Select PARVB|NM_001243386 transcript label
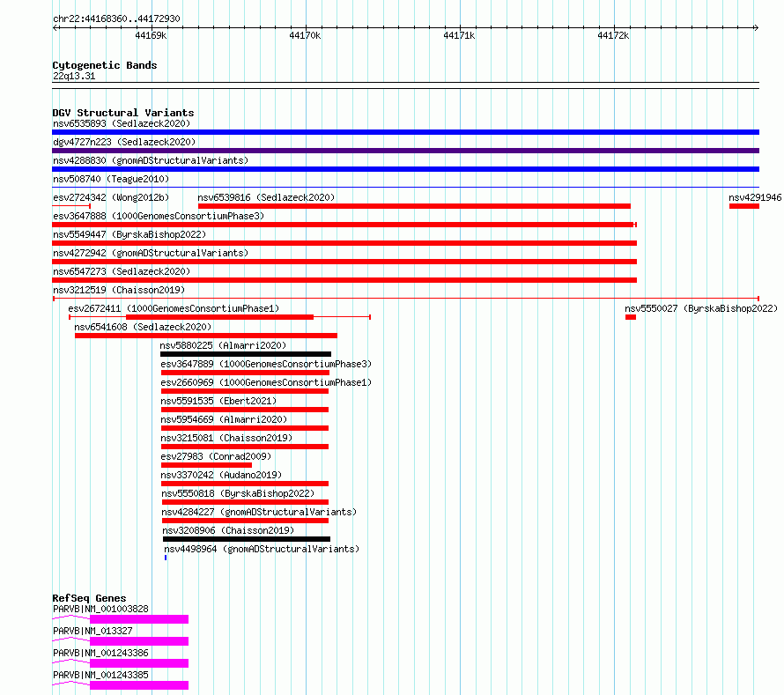The width and height of the screenshot is (784, 695). coord(100,653)
